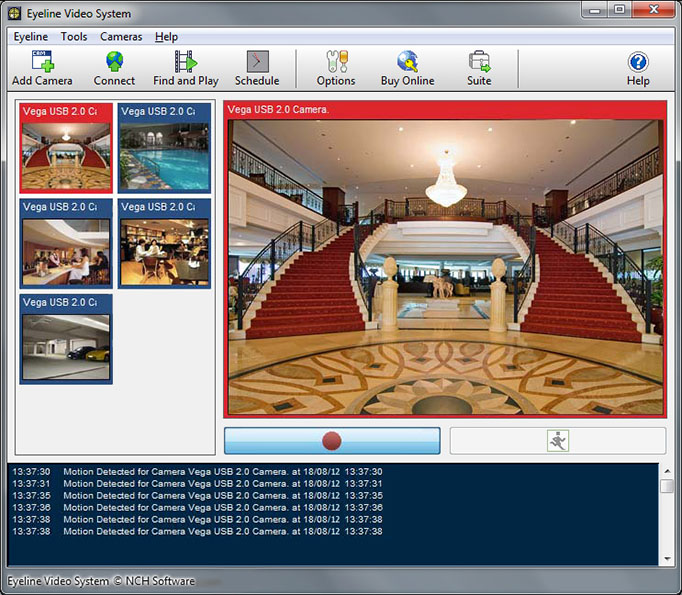The image size is (682, 595).
Task: Open the Help menu in menu bar
Action: click(166, 37)
